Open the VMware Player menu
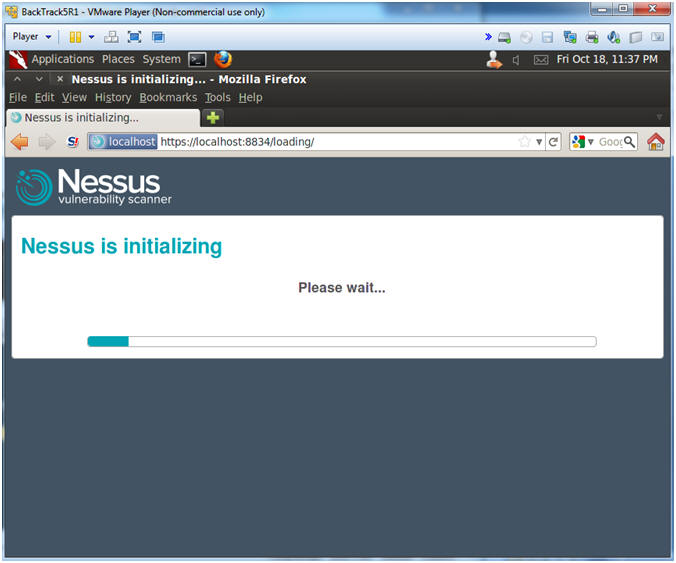 [x=32, y=37]
